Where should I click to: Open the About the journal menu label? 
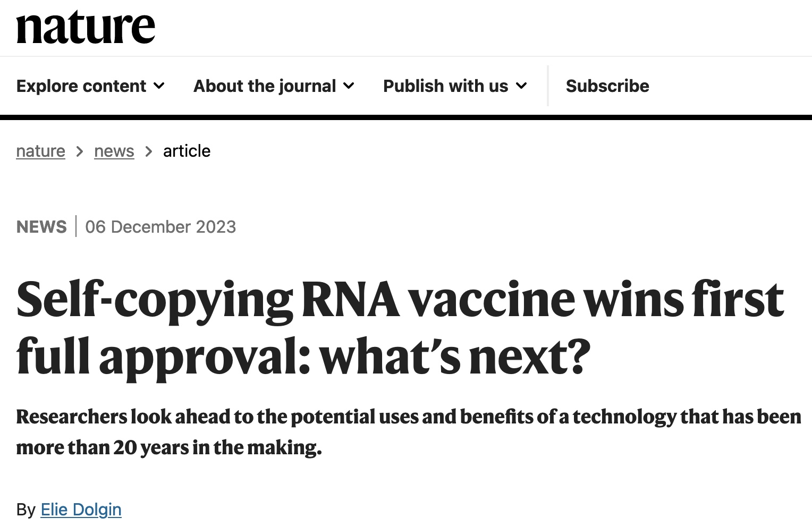click(x=265, y=86)
